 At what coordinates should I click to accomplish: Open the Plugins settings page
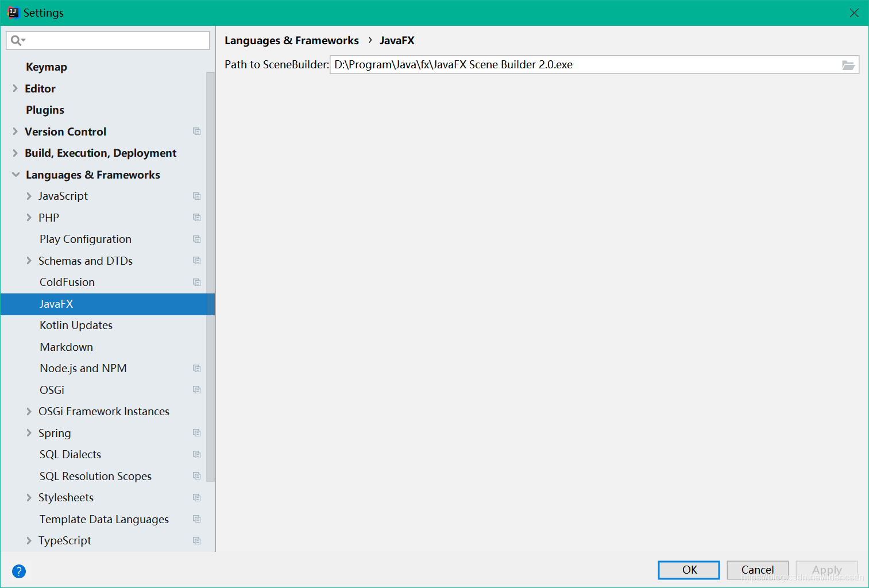point(45,110)
